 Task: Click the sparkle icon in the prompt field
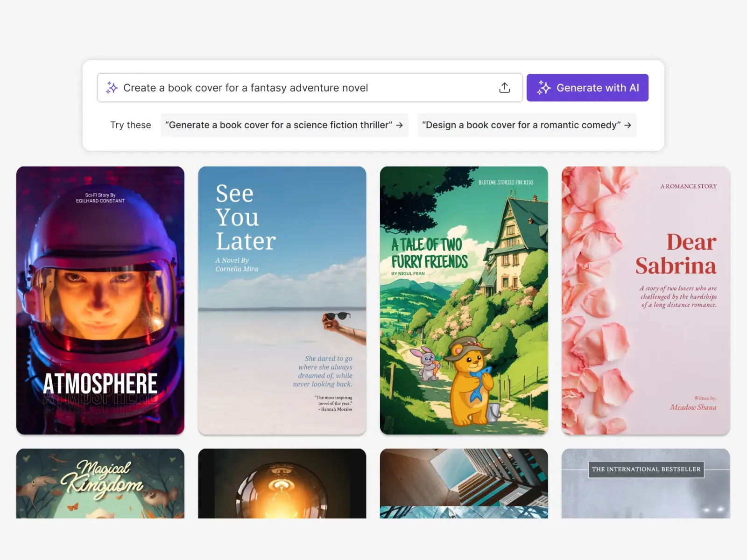tap(112, 88)
